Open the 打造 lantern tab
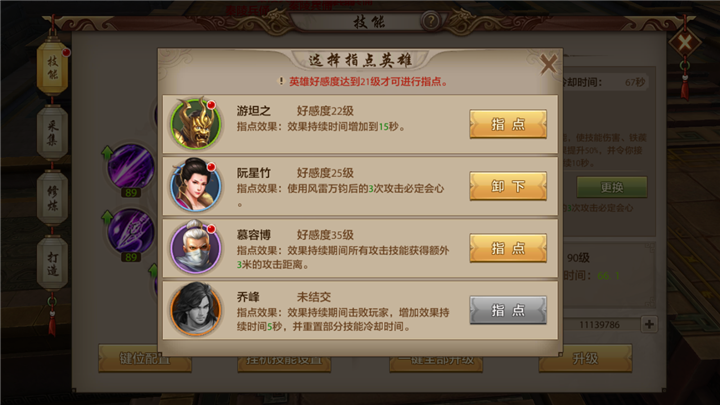 click(52, 264)
